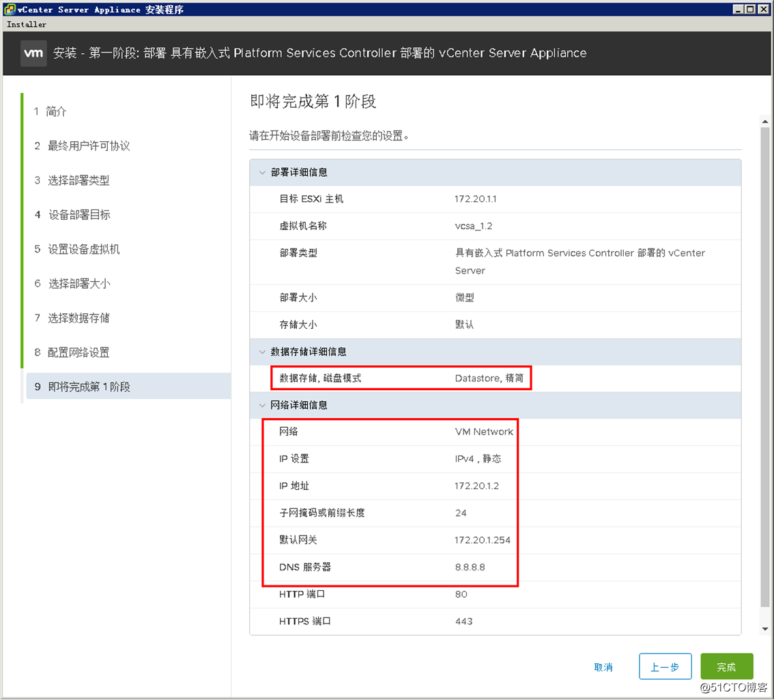The width and height of the screenshot is (774, 700).
Task: Click the 部署类型 label
Action: pos(298,254)
